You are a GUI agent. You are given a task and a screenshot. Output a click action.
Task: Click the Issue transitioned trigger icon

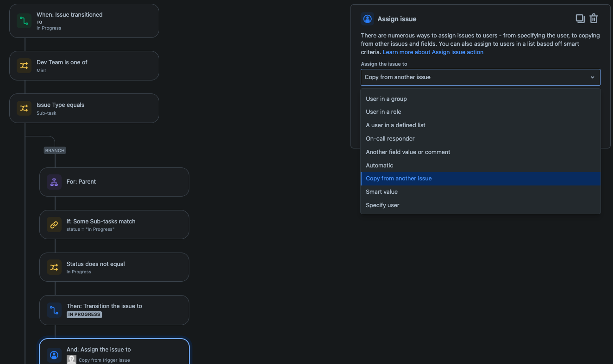(24, 20)
